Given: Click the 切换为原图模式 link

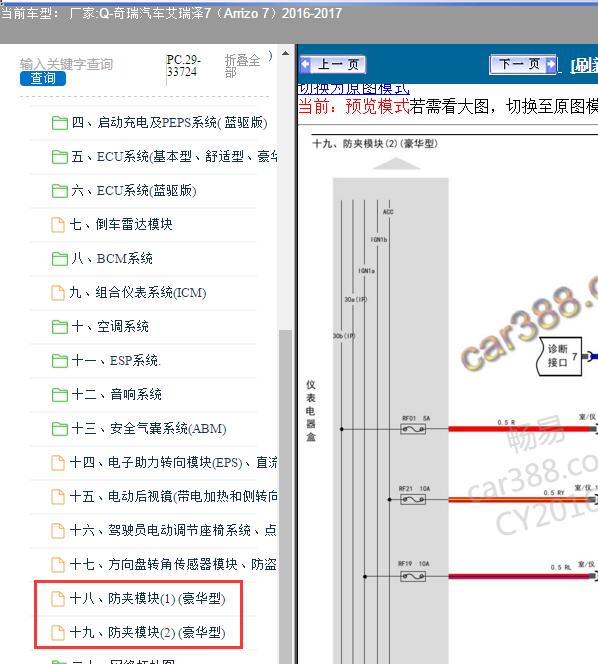Looking at the screenshot, I should (354, 89).
